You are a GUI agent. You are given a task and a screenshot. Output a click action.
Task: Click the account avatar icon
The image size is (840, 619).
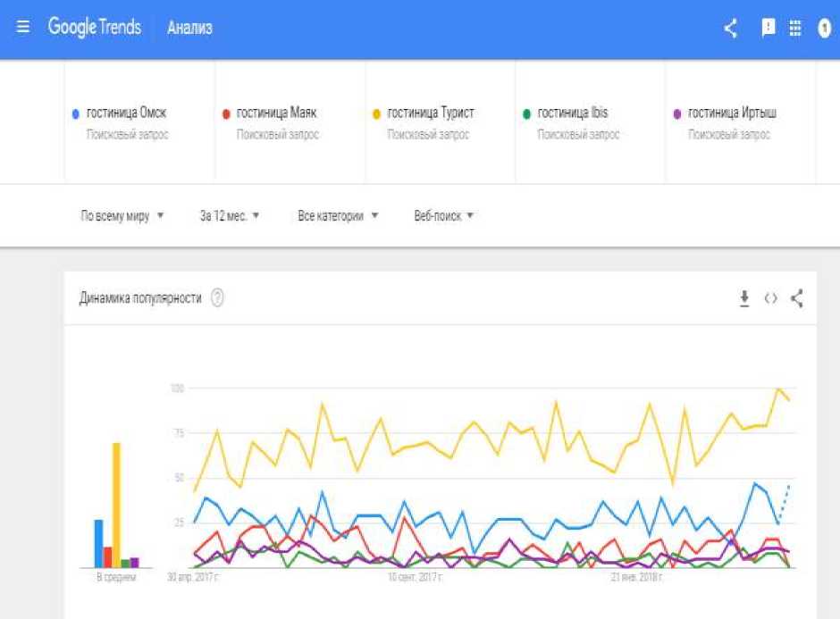coord(825,29)
